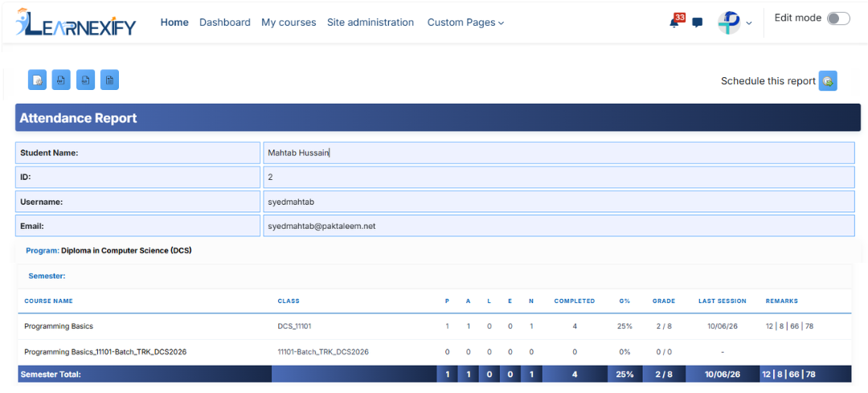This screenshot has width=868, height=393.
Task: Click the 'Program:' label
Action: 43,251
